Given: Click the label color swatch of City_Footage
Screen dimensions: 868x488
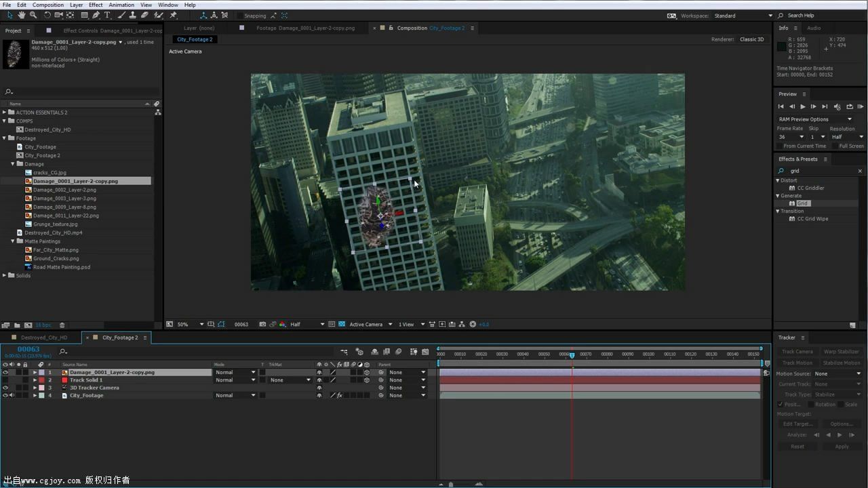Looking at the screenshot, I should 41,395.
